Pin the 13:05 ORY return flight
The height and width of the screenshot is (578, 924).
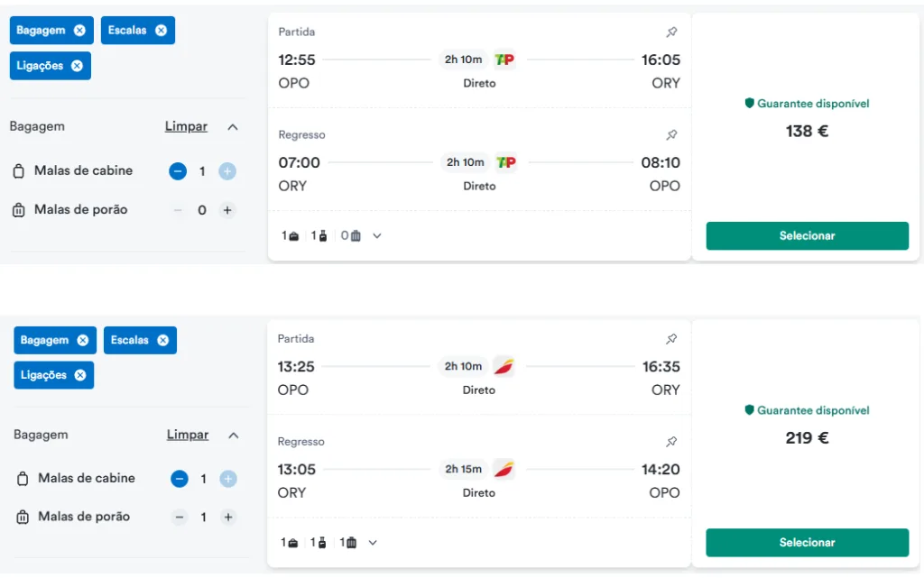pos(671,442)
